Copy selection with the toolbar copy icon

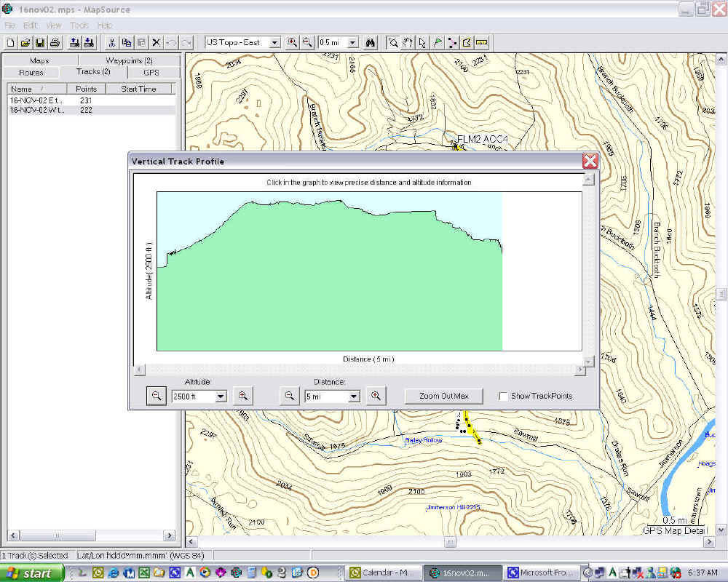click(x=126, y=43)
